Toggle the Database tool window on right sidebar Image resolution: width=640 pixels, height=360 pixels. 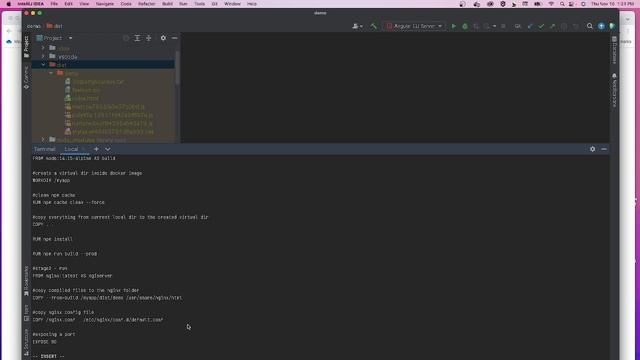[614, 50]
